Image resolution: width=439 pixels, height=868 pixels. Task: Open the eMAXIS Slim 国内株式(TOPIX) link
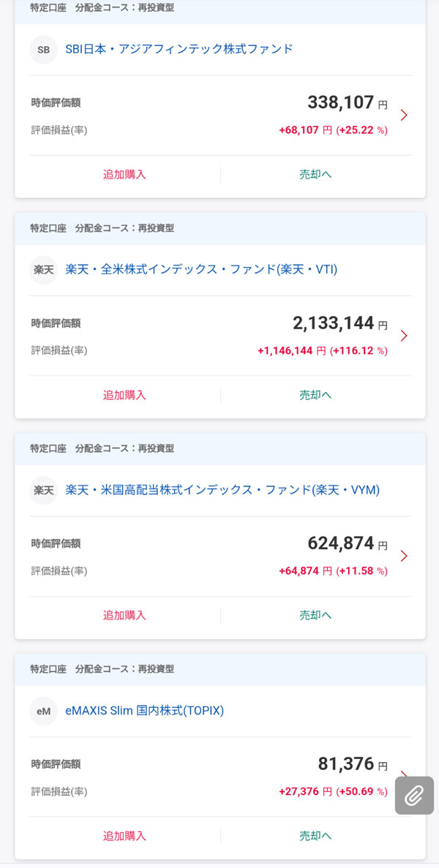144,711
